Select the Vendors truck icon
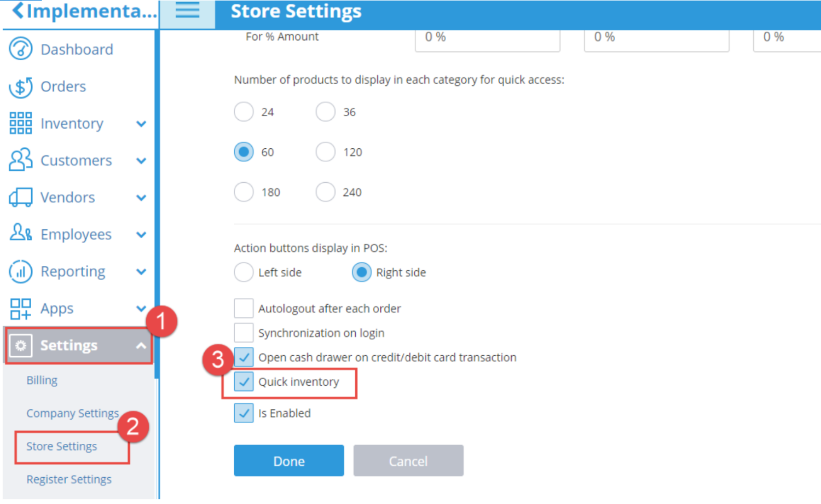 click(x=20, y=197)
